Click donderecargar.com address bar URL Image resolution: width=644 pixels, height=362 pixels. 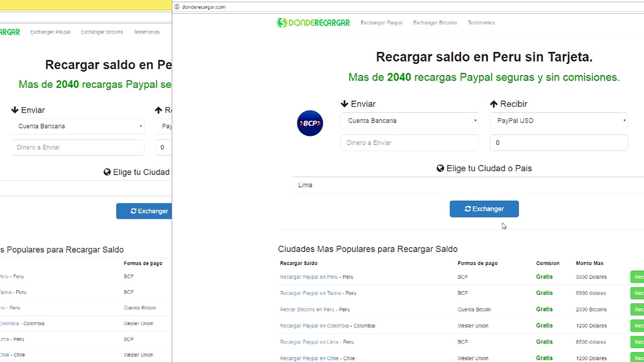pos(204,7)
